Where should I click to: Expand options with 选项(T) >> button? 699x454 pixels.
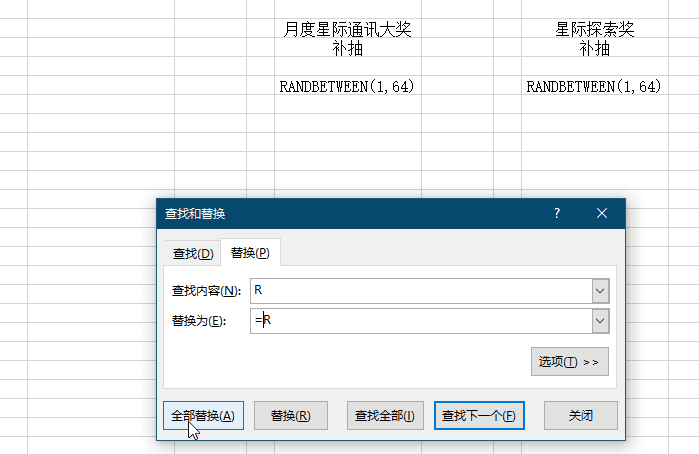(x=570, y=362)
